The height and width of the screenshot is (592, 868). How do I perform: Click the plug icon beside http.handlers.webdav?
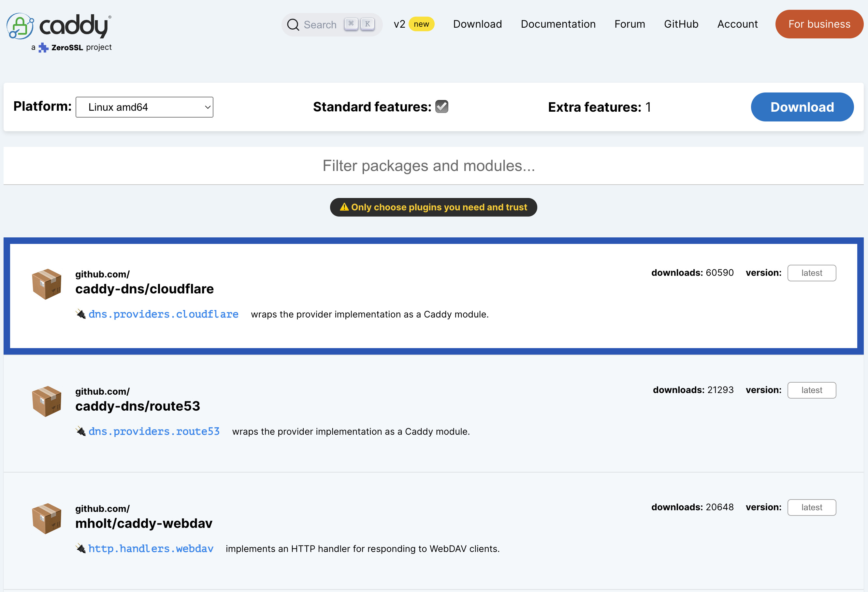(x=81, y=548)
